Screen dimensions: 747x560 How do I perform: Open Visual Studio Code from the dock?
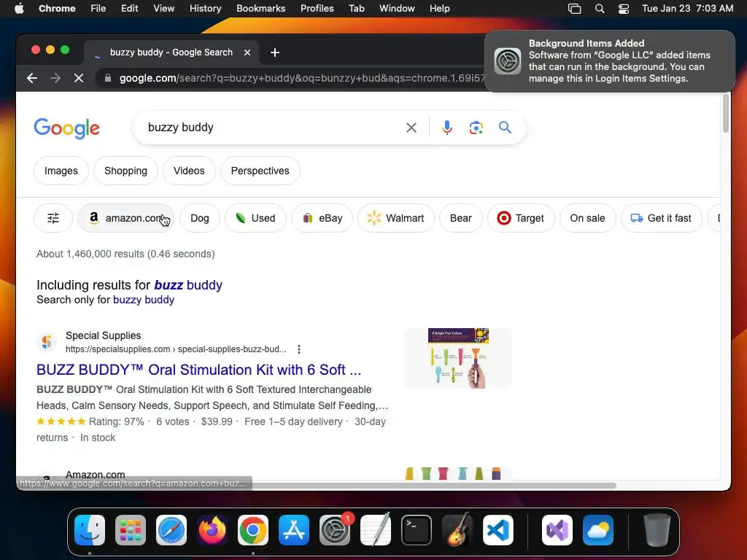[x=498, y=530]
